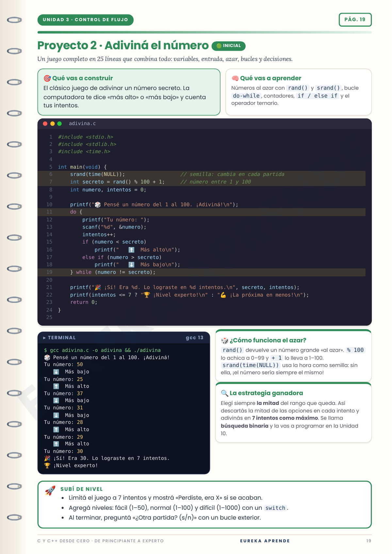Click the Unidad 3 · Control de flujo badge
The width and height of the screenshot is (392, 554).
(x=86, y=20)
